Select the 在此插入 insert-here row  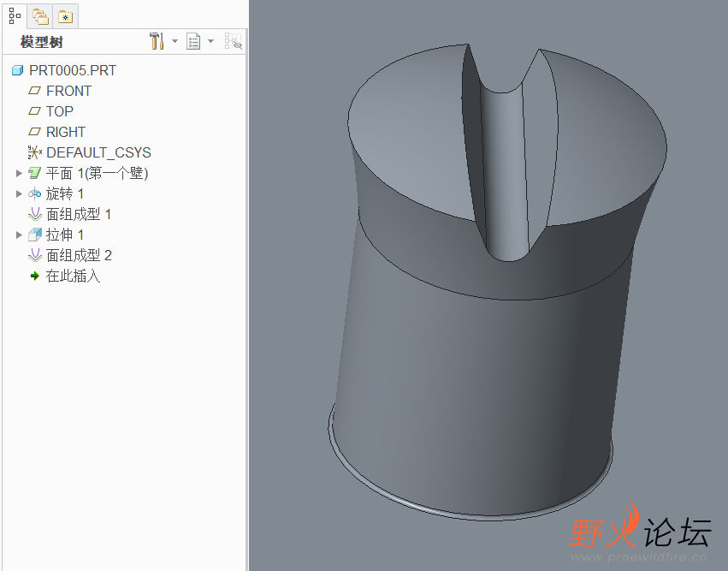[73, 276]
